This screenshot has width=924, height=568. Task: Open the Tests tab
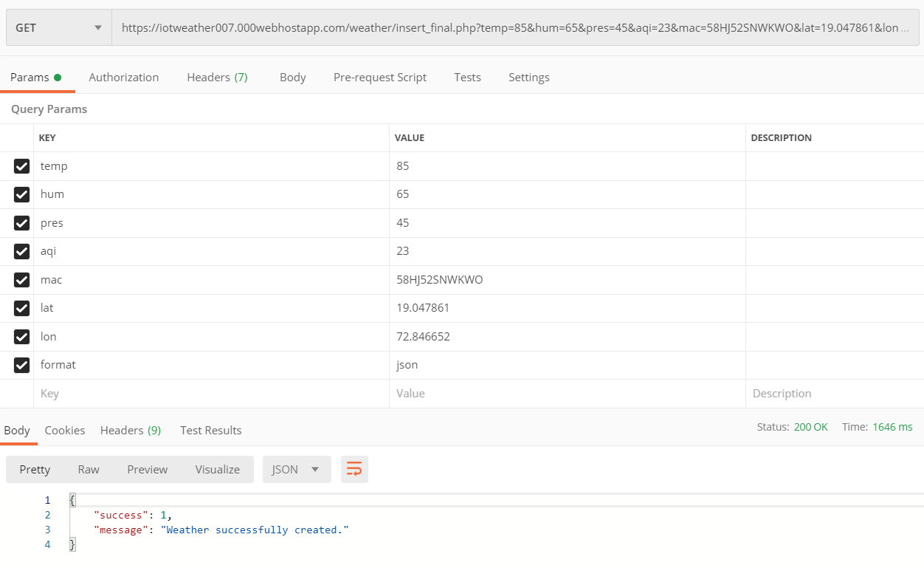click(x=467, y=78)
